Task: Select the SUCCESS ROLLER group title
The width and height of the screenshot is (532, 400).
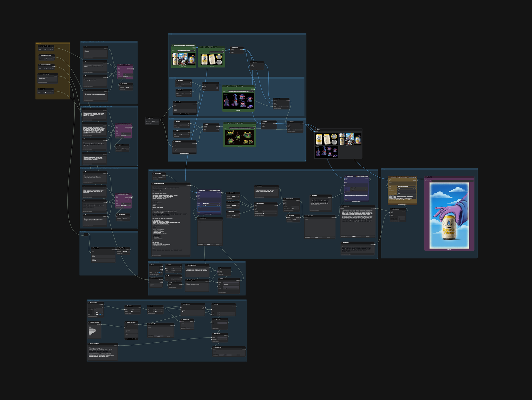Action: pos(93,300)
